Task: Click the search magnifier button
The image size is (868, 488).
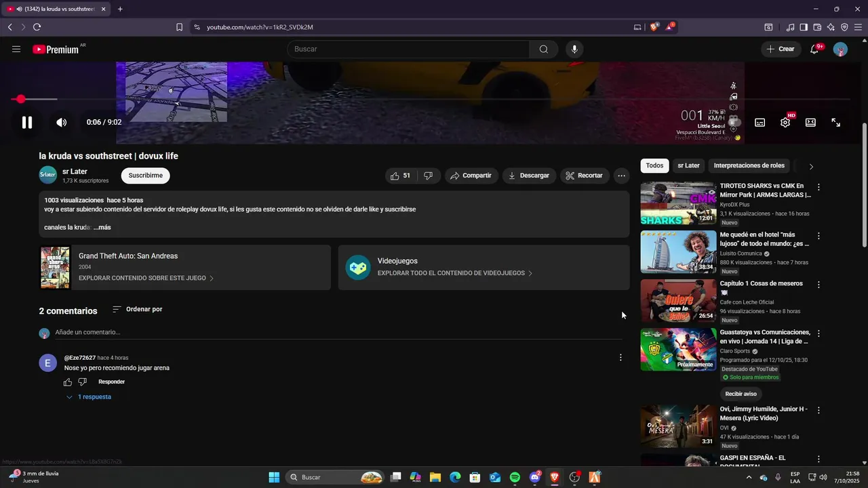Action: pos(544,49)
